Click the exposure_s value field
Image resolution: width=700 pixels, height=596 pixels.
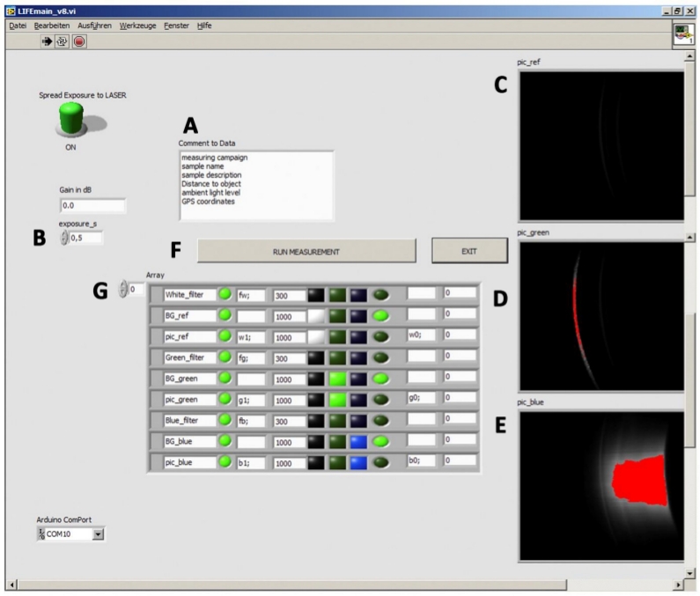pyautogui.click(x=85, y=238)
